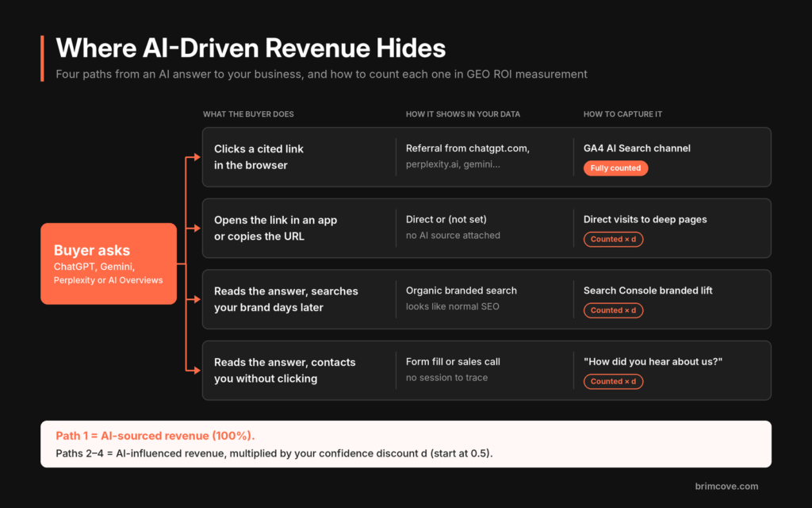This screenshot has width=812, height=508.
Task: Click the 'HOW TO CAPTURE IT' column header
Action: tap(622, 114)
